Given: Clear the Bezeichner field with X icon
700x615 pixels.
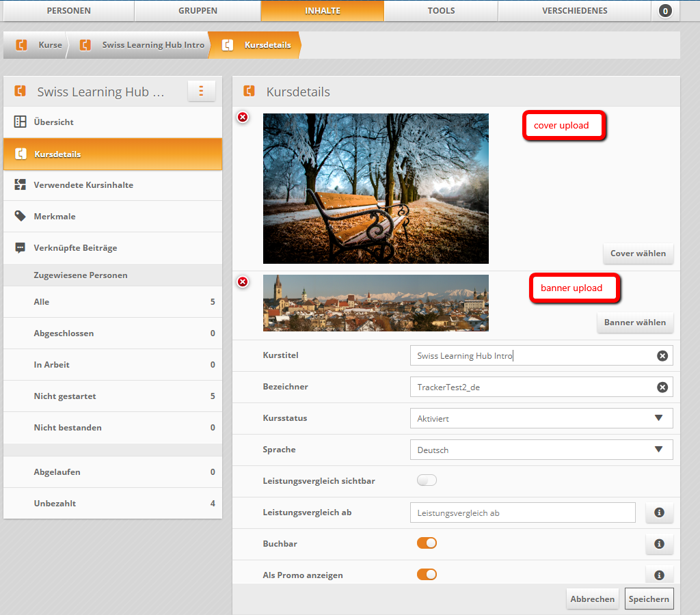Looking at the screenshot, I should [662, 387].
